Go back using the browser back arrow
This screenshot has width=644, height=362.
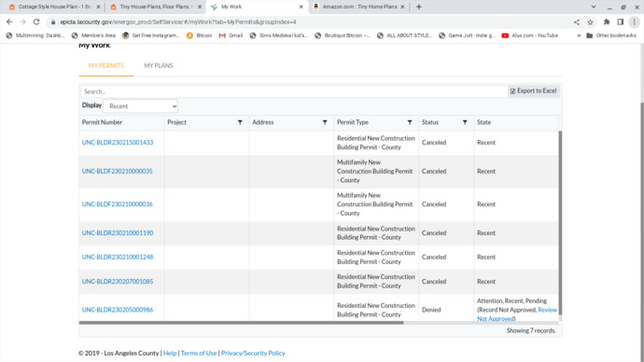coord(9,21)
